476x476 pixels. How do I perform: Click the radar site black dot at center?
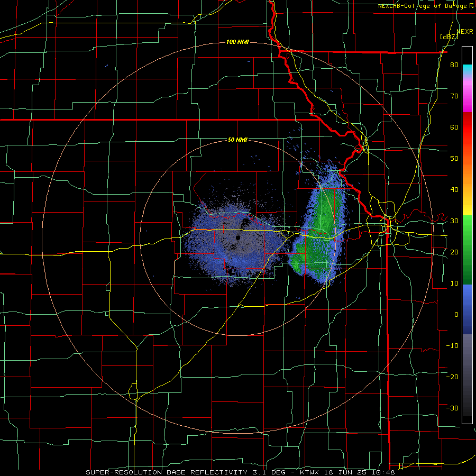pos(238,237)
